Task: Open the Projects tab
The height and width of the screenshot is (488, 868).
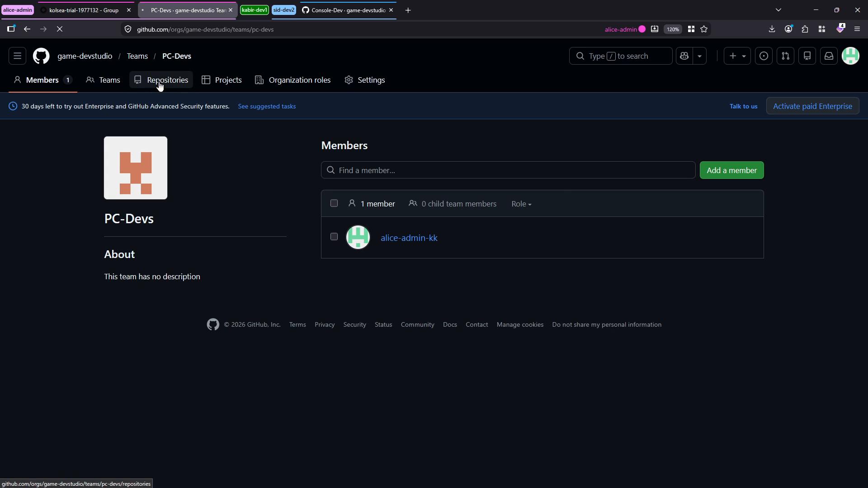Action: [x=222, y=80]
